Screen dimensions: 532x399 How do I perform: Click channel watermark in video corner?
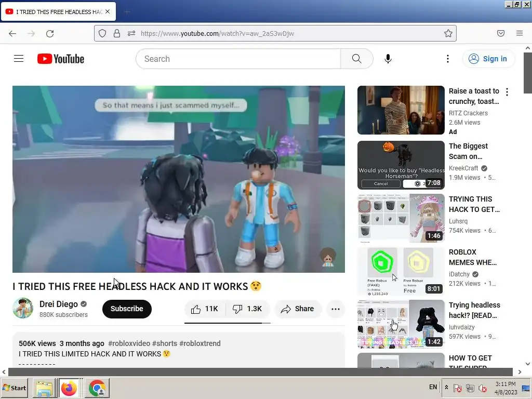[328, 257]
